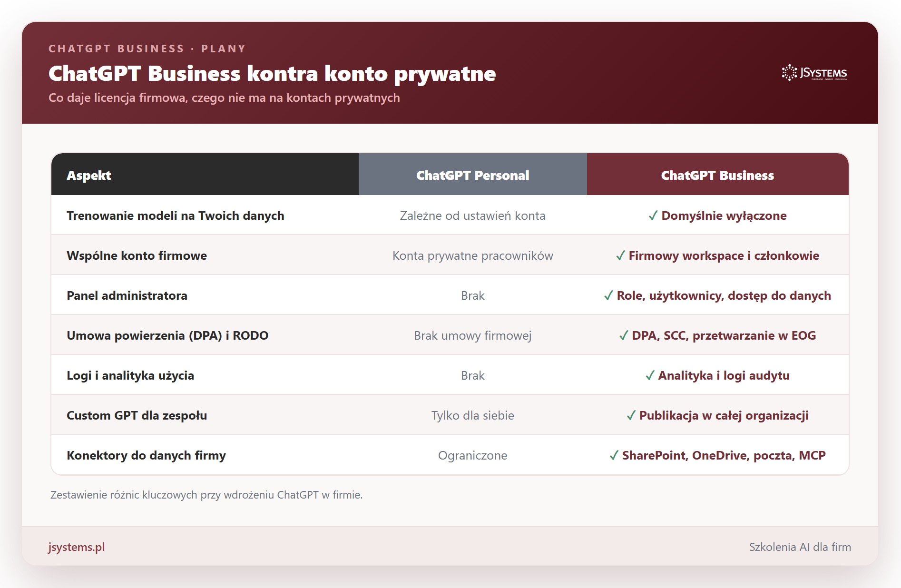The width and height of the screenshot is (901, 588).
Task: Click the 'Tylko dla siebie' cell
Action: click(472, 415)
